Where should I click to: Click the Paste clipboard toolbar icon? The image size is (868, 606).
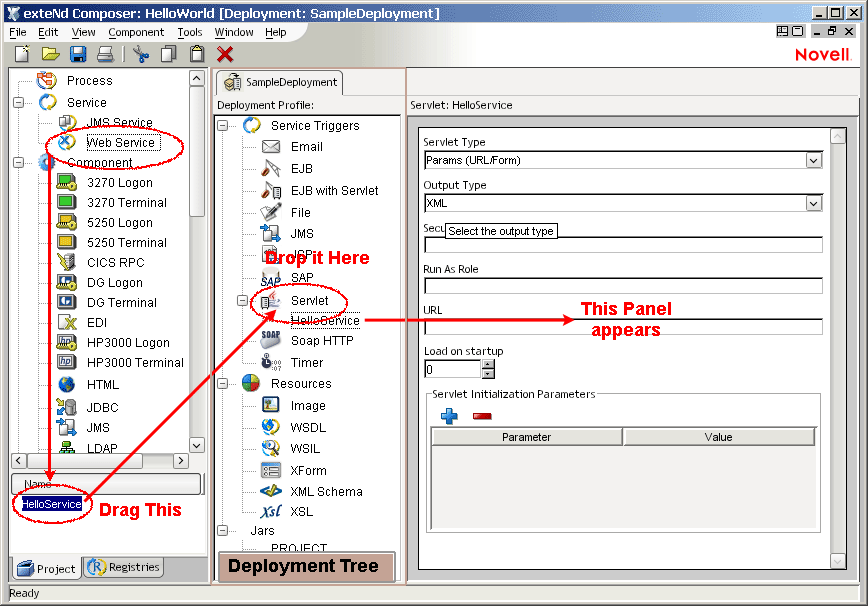click(x=197, y=54)
